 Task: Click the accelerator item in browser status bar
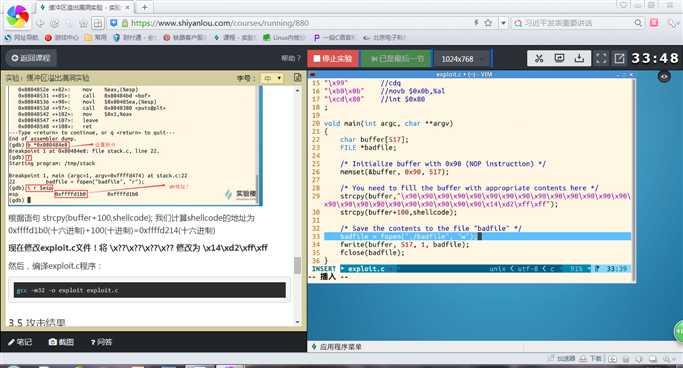[562, 358]
